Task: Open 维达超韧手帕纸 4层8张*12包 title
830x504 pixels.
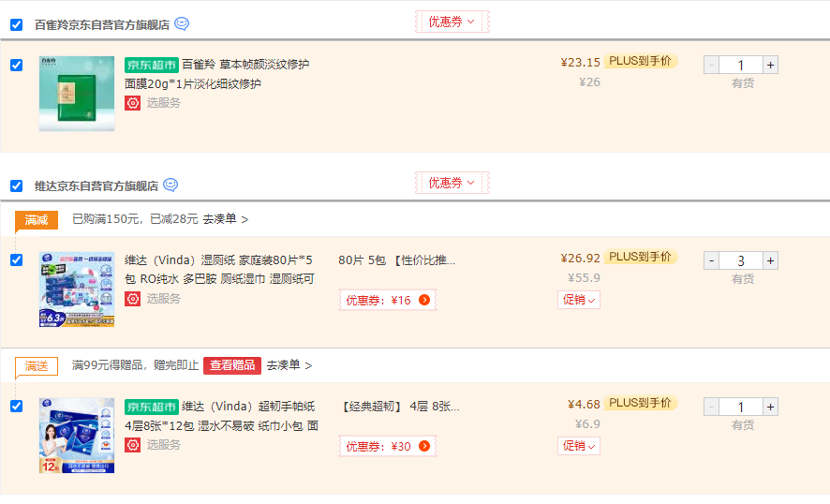Action: 221,416
